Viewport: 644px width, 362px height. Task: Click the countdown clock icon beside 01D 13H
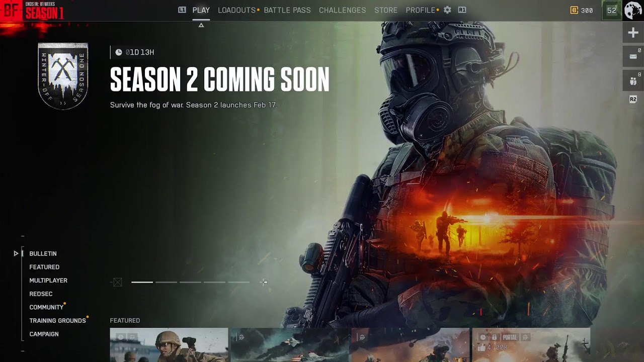pos(119,52)
